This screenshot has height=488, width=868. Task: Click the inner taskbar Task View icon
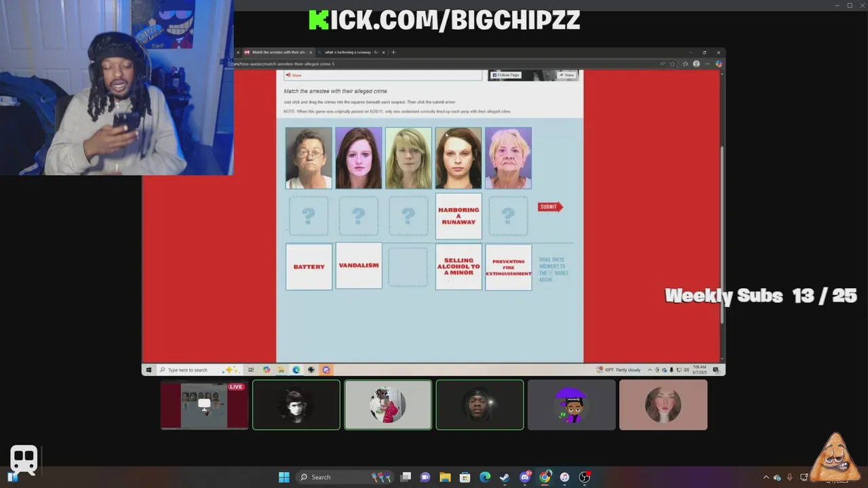coord(251,370)
